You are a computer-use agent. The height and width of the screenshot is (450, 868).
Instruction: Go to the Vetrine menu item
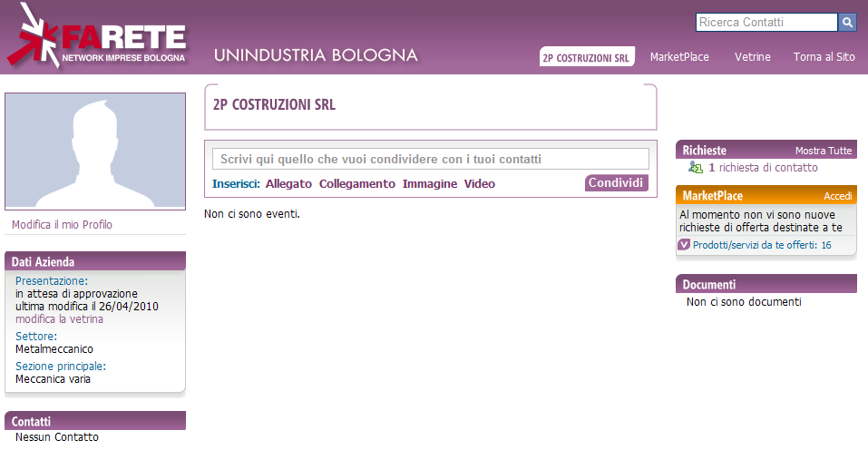[x=752, y=57]
